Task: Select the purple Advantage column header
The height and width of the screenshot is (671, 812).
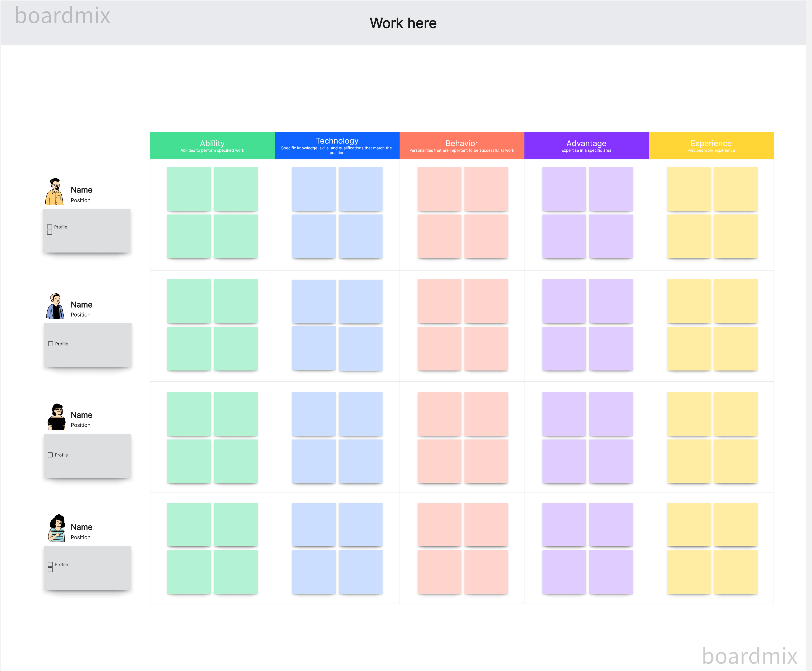Action: (x=586, y=146)
